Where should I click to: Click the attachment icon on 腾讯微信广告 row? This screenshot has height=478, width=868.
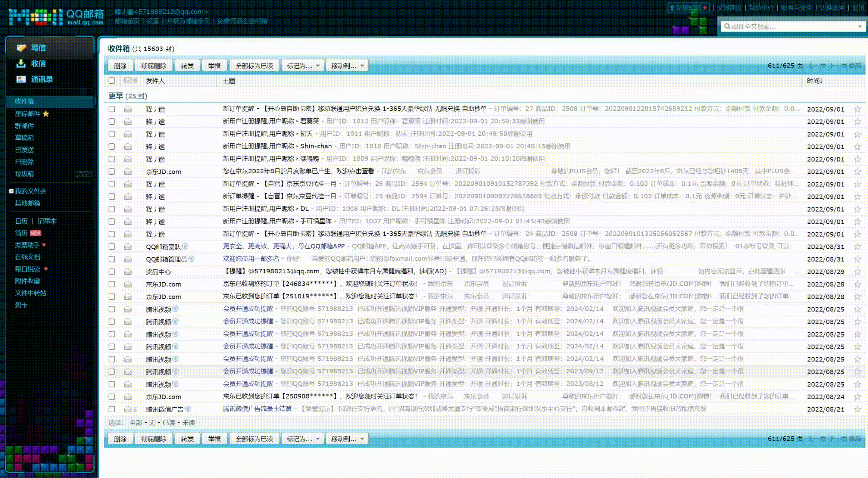(x=135, y=409)
